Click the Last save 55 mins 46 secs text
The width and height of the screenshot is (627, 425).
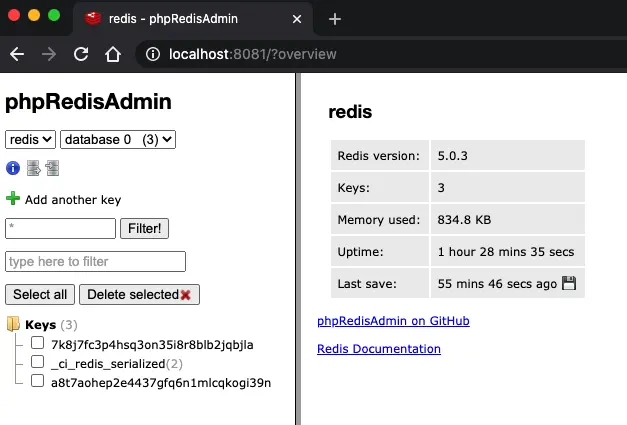click(x=497, y=283)
